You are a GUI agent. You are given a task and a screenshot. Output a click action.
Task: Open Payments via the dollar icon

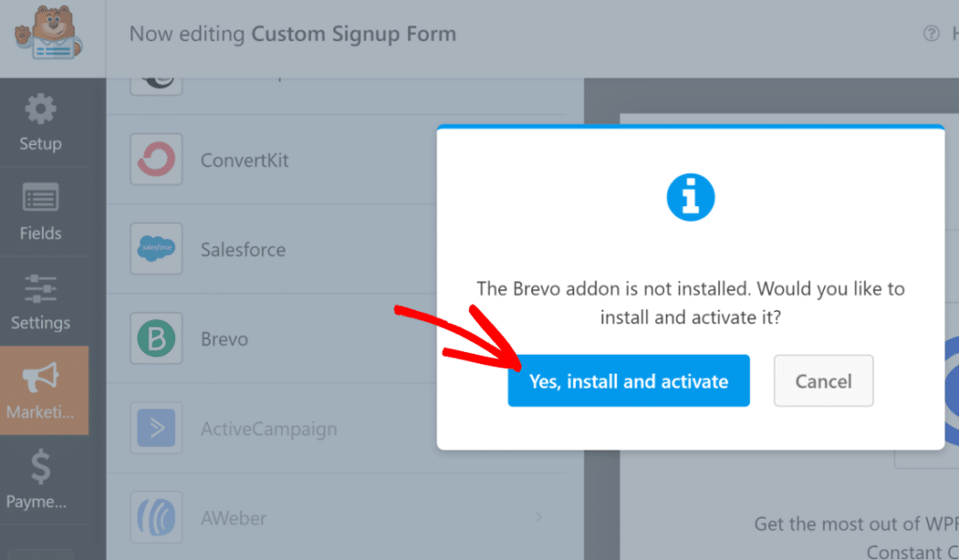(x=38, y=466)
